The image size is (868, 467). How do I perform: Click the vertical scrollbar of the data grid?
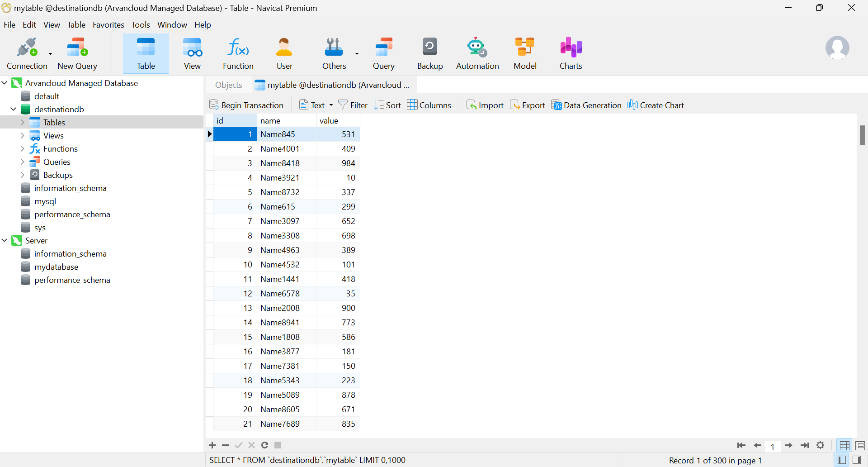point(862,136)
